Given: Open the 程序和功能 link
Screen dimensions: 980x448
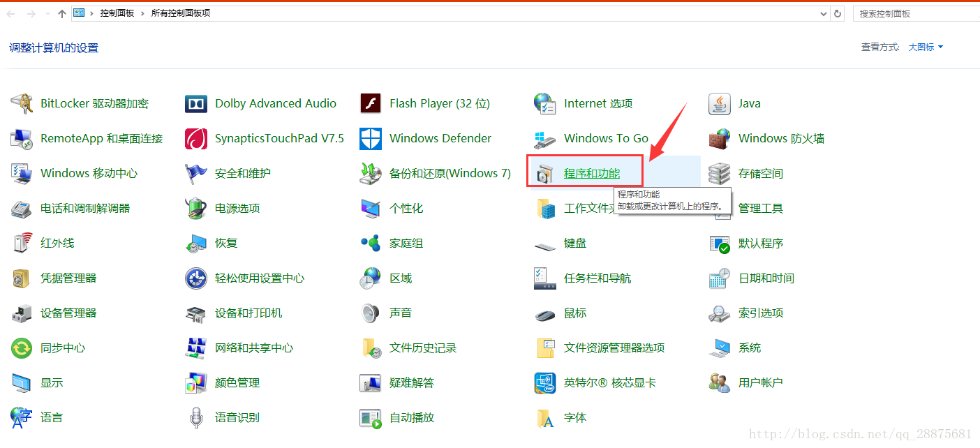Looking at the screenshot, I should (x=592, y=173).
